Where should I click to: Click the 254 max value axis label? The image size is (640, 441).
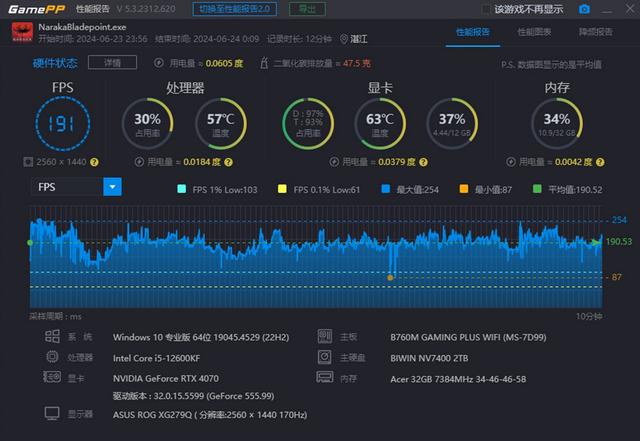(x=619, y=220)
